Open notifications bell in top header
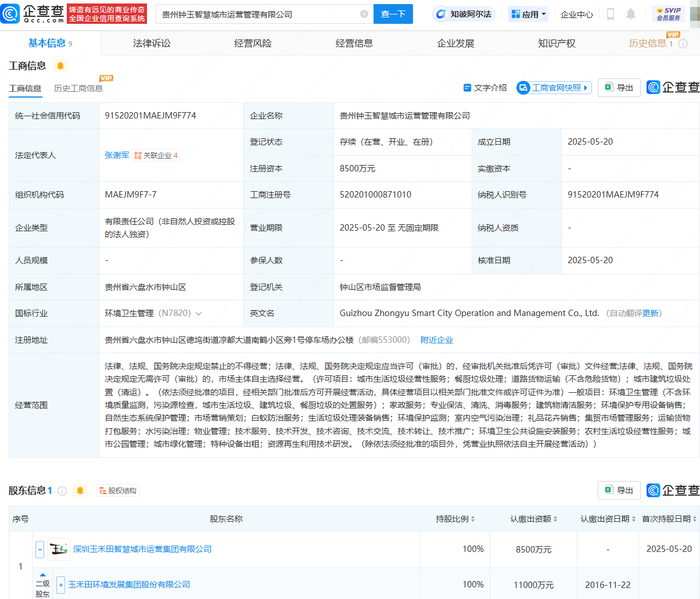700x599 pixels. tap(631, 14)
